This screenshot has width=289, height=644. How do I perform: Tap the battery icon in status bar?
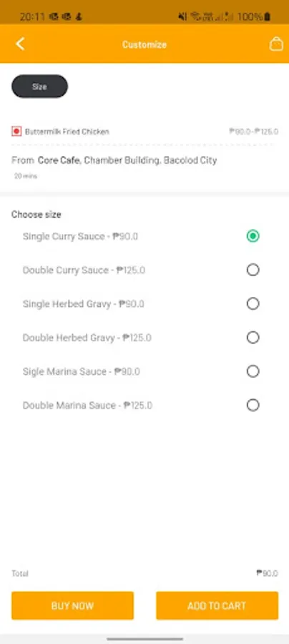pos(268,16)
